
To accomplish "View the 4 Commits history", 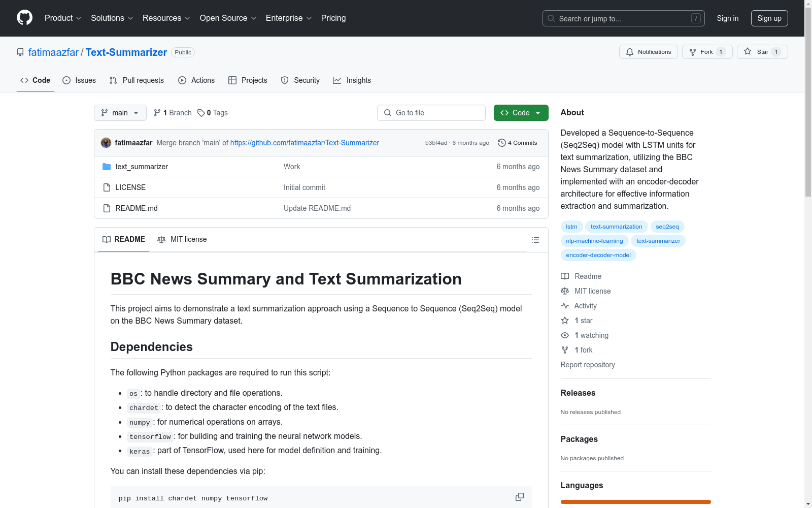I will 518,143.
